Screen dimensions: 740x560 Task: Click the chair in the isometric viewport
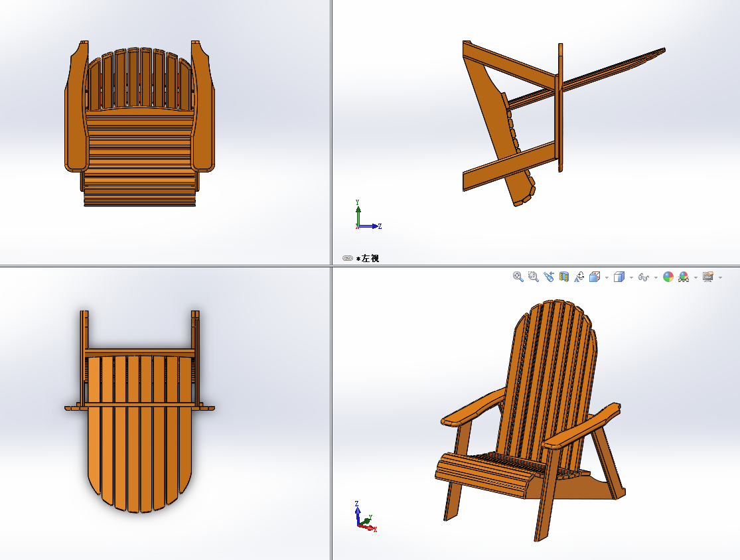point(530,421)
